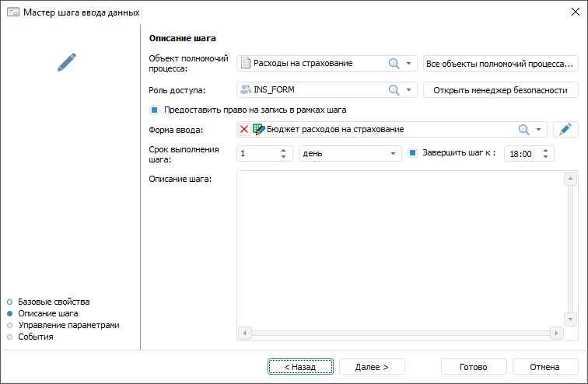Click the search magnifier in the input form field
This screenshot has width=588, height=384.
point(524,129)
